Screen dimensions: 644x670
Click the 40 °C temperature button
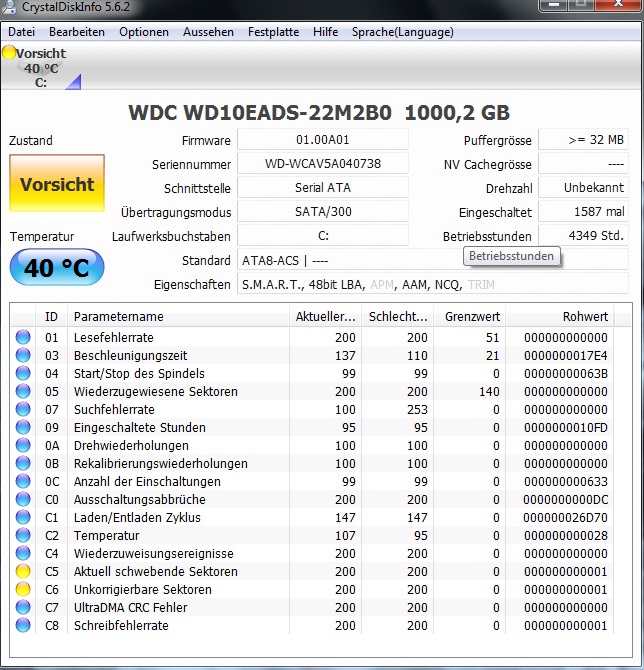coord(57,268)
